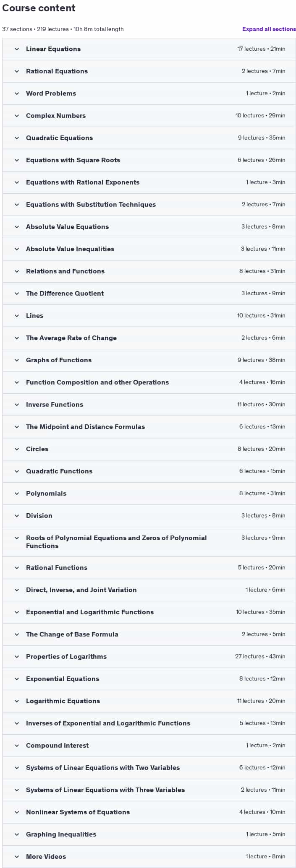The width and height of the screenshot is (296, 868).
Task: Click chevron next to Absolute Value Inequalities
Action: point(17,249)
